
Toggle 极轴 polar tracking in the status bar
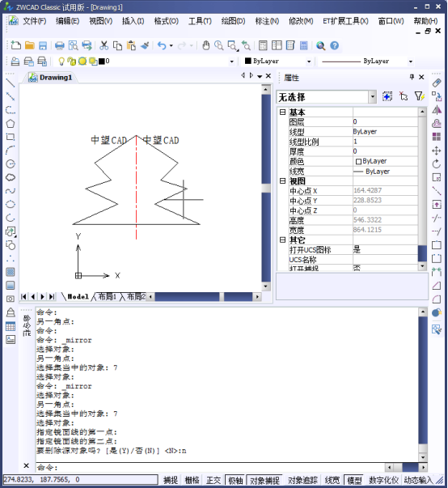[235, 480]
